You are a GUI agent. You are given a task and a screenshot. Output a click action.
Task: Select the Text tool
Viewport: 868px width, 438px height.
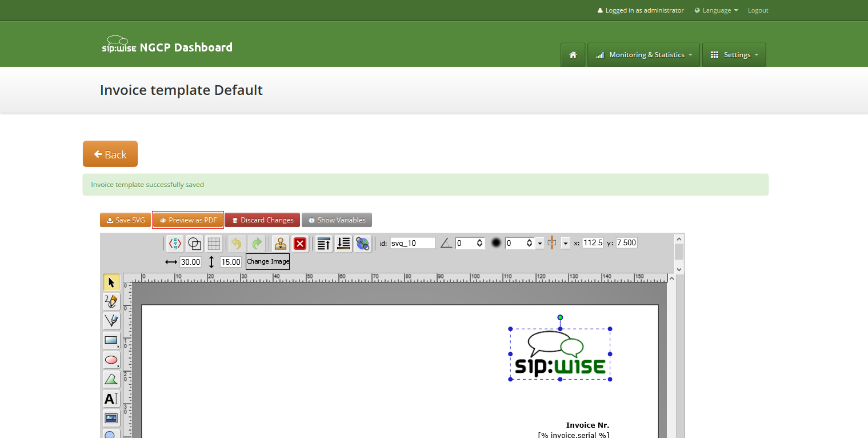point(110,399)
